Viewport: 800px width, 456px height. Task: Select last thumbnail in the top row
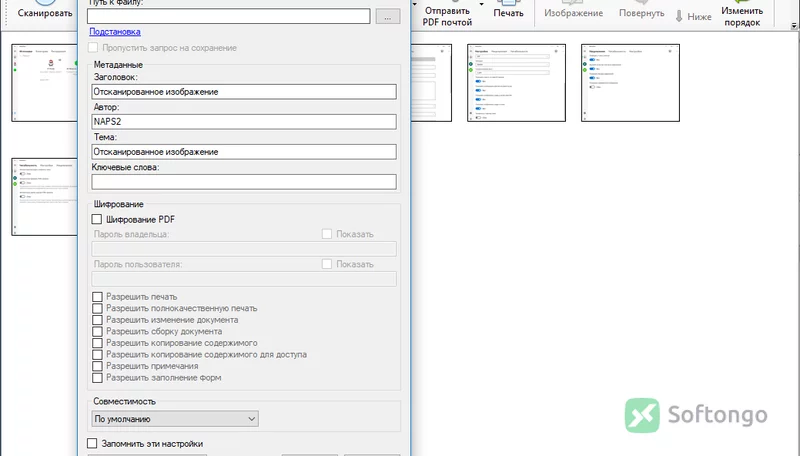630,83
